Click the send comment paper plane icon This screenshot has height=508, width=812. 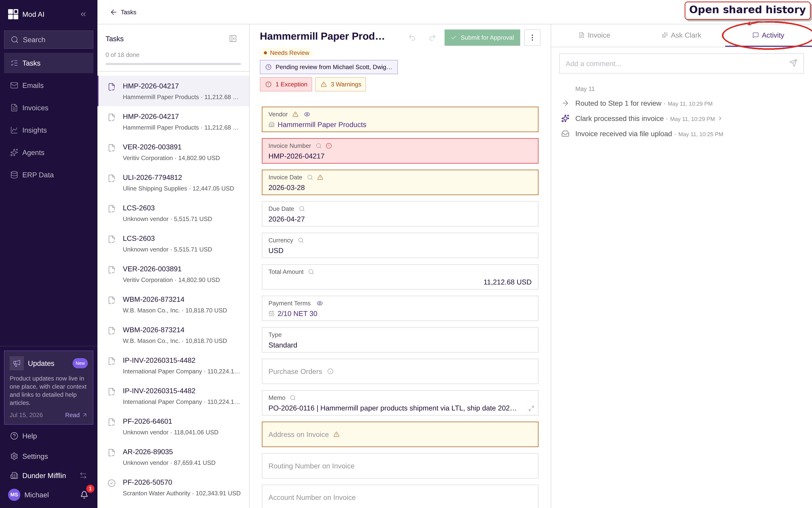793,63
